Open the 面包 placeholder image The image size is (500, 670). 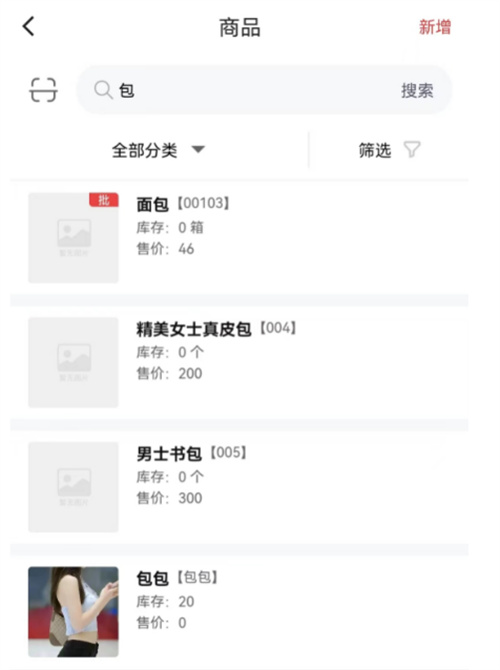(73, 238)
